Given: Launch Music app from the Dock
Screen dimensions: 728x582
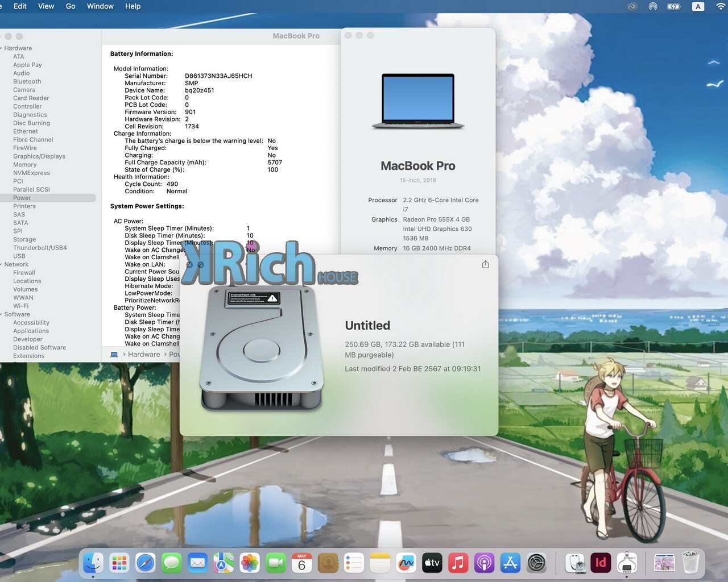Looking at the screenshot, I should [x=458, y=563].
